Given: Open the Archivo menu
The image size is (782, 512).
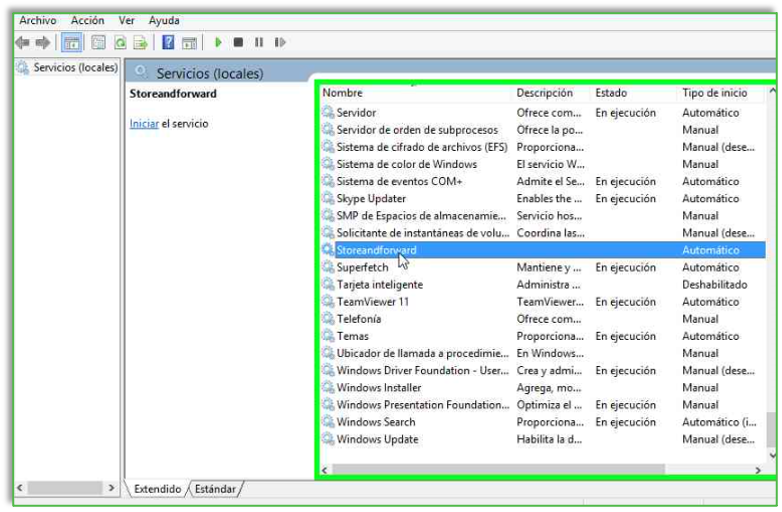Looking at the screenshot, I should (38, 20).
